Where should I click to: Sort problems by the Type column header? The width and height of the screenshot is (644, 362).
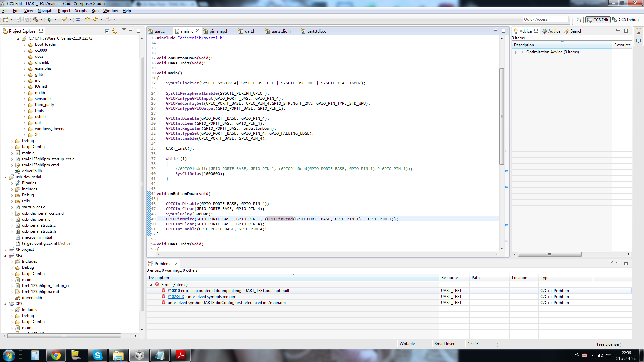coord(566,278)
